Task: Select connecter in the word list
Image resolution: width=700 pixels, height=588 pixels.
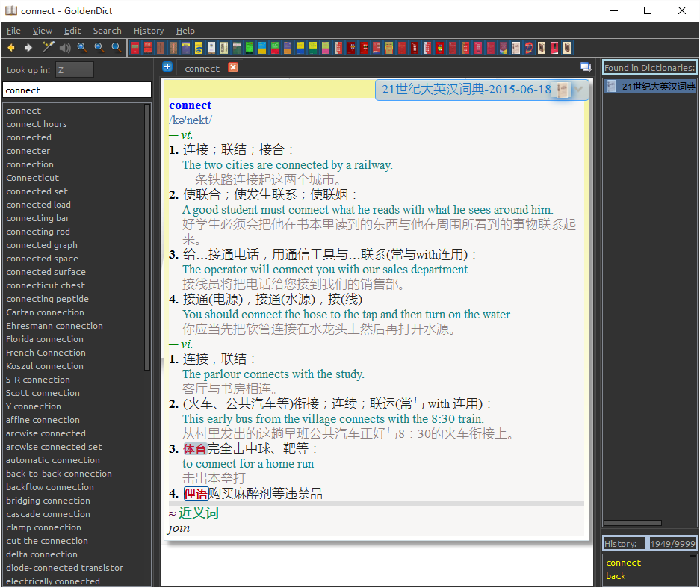Action: pyautogui.click(x=28, y=151)
